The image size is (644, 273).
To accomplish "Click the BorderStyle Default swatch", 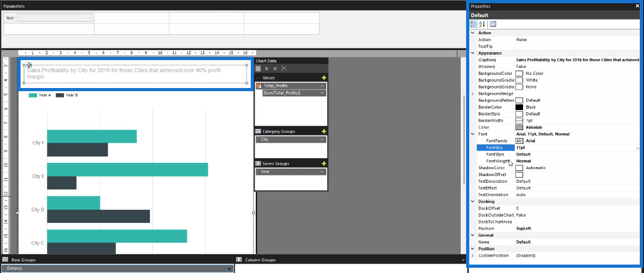I will [x=519, y=114].
